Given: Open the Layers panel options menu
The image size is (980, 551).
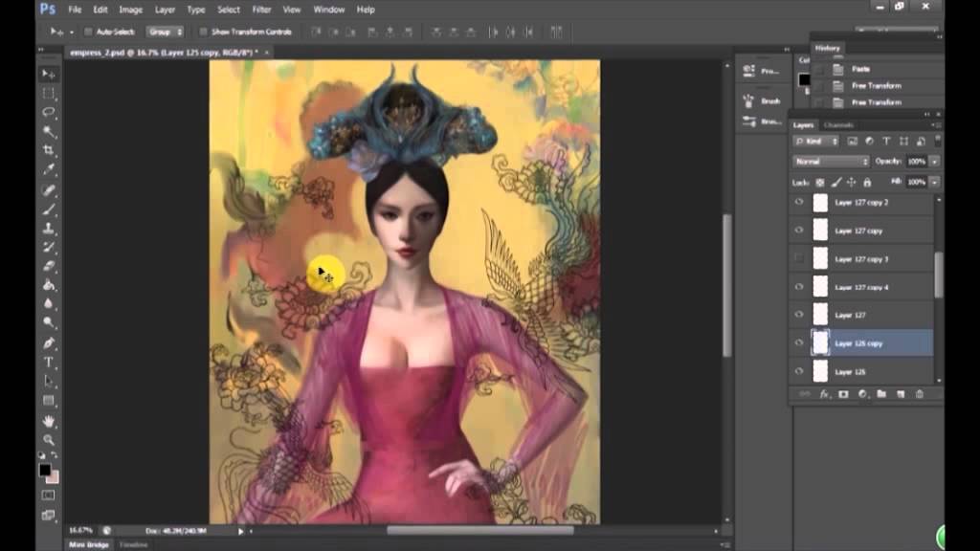Looking at the screenshot, I should pyautogui.click(x=935, y=125).
